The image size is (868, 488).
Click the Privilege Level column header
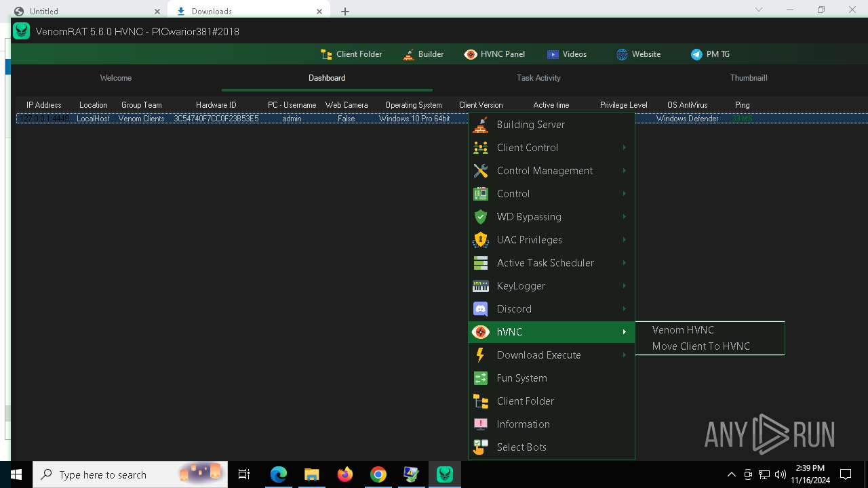pyautogui.click(x=623, y=105)
